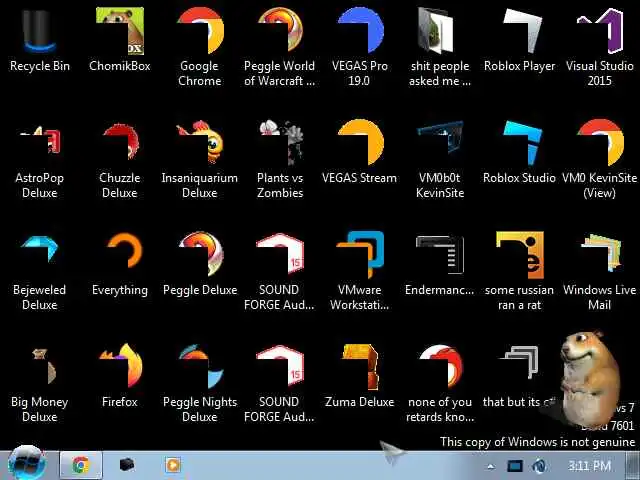Click the monitor icon in system tray
The height and width of the screenshot is (480, 640).
514,466
